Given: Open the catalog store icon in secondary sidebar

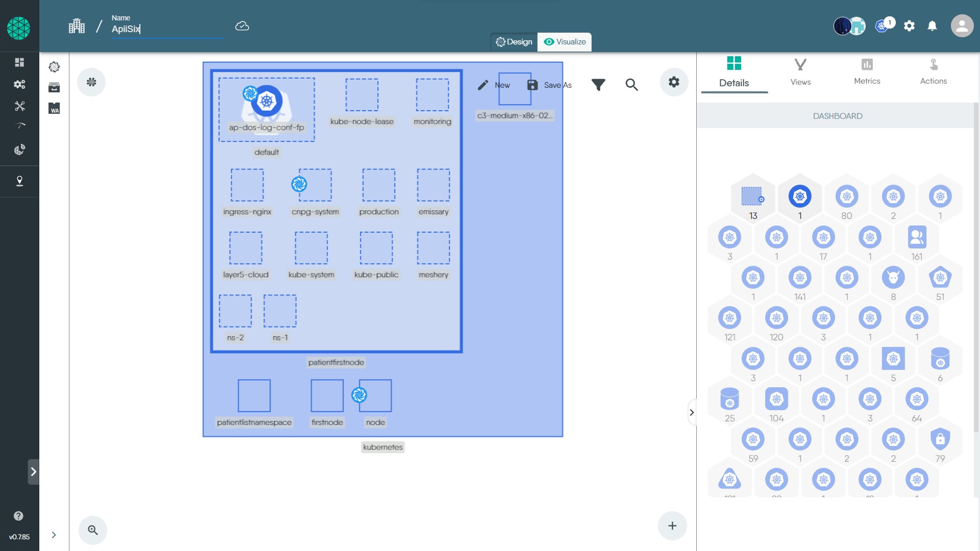Looking at the screenshot, I should click(54, 87).
